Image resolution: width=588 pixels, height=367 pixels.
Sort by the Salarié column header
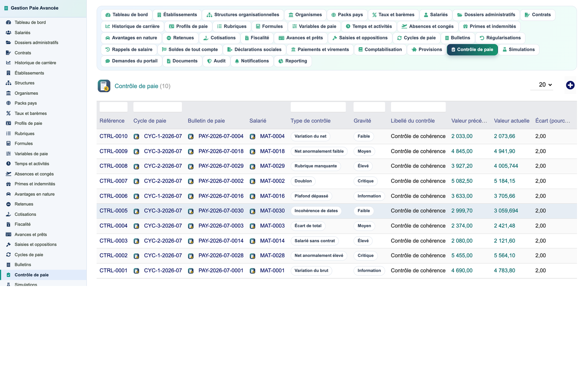click(258, 121)
